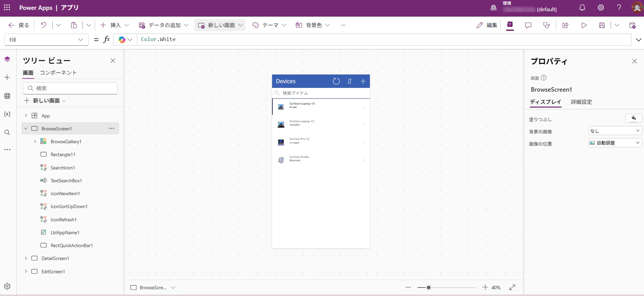Open help question mark icon
Image resolution: width=644 pixels, height=296 pixels.
[x=619, y=8]
